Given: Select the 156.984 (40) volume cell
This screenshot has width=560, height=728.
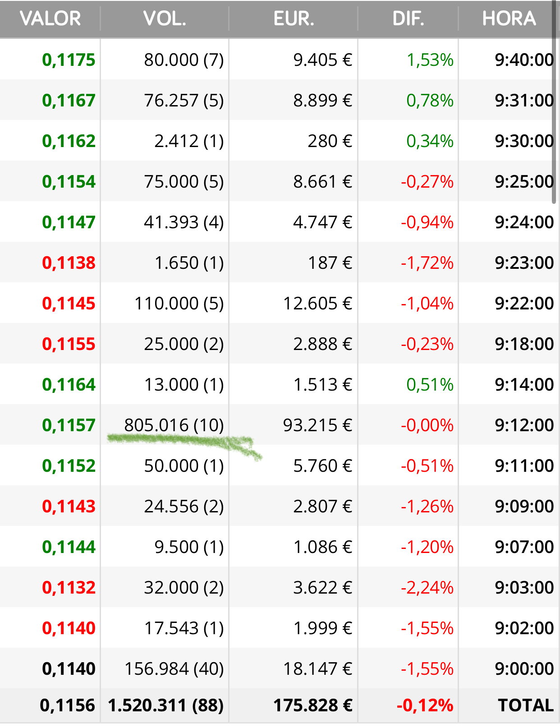Looking at the screenshot, I should [174, 669].
